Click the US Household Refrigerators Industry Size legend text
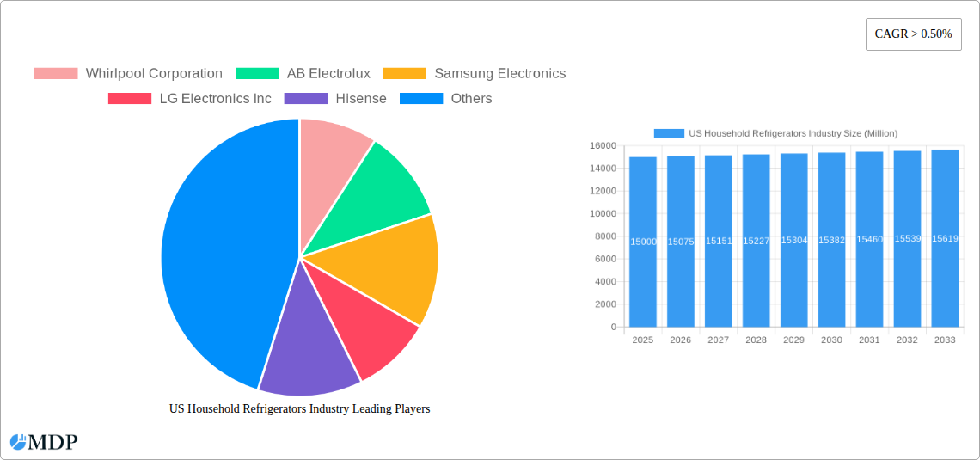The height and width of the screenshot is (460, 980). (793, 133)
